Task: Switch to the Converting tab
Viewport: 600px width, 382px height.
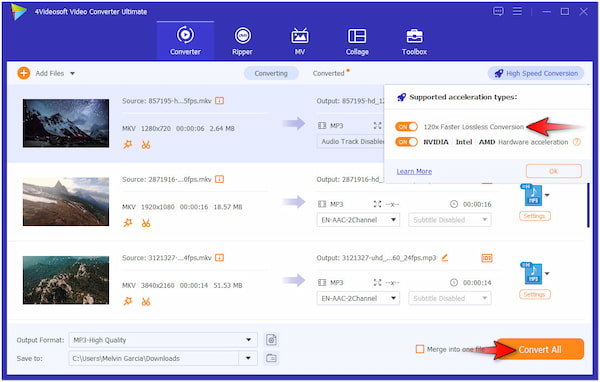Action: (x=271, y=73)
